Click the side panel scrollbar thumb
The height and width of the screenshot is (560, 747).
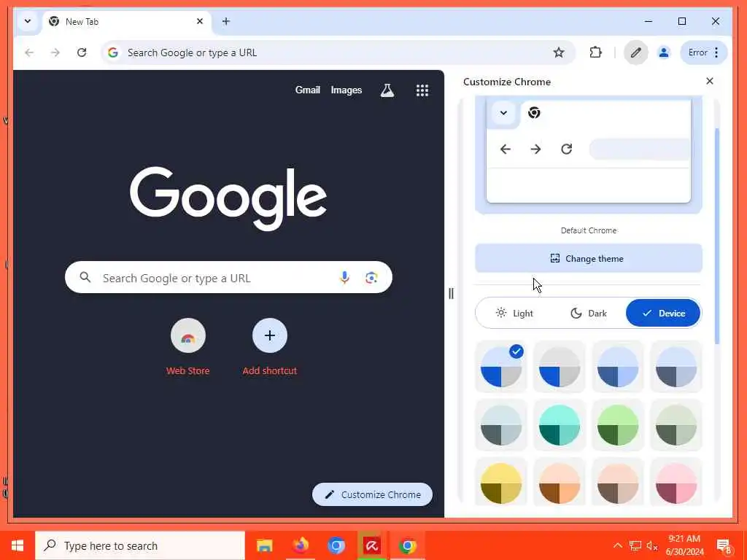pos(717,236)
